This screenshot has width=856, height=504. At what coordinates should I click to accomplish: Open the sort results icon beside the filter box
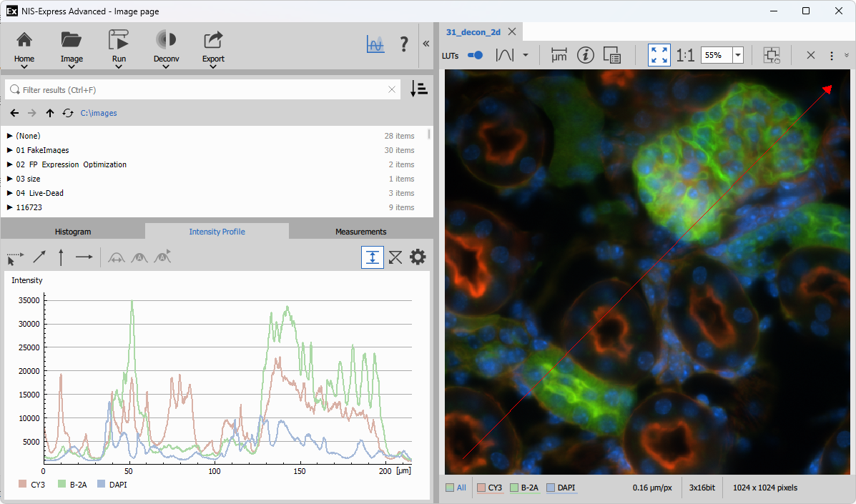point(419,88)
